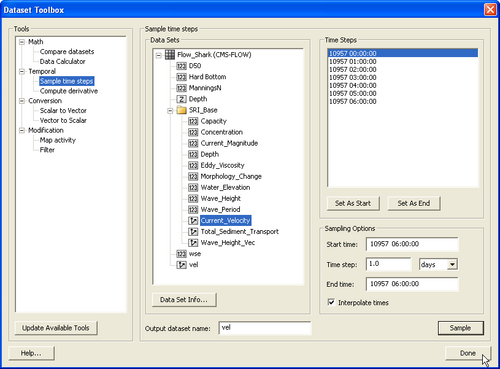Select the Compute derivative tool
Image resolution: width=500 pixels, height=369 pixels.
69,91
